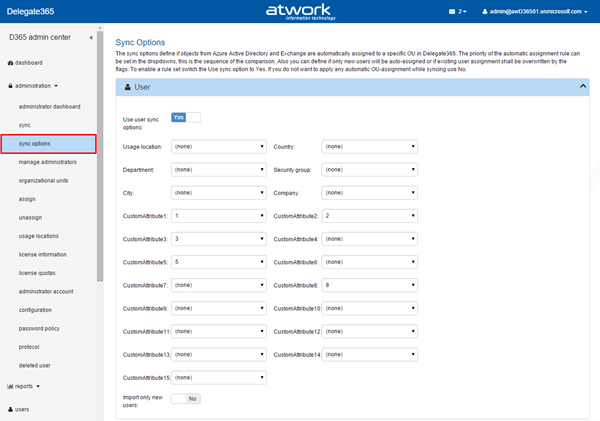Open the CustomAttribute2 dropdown
The image size is (600, 421).
click(x=369, y=216)
